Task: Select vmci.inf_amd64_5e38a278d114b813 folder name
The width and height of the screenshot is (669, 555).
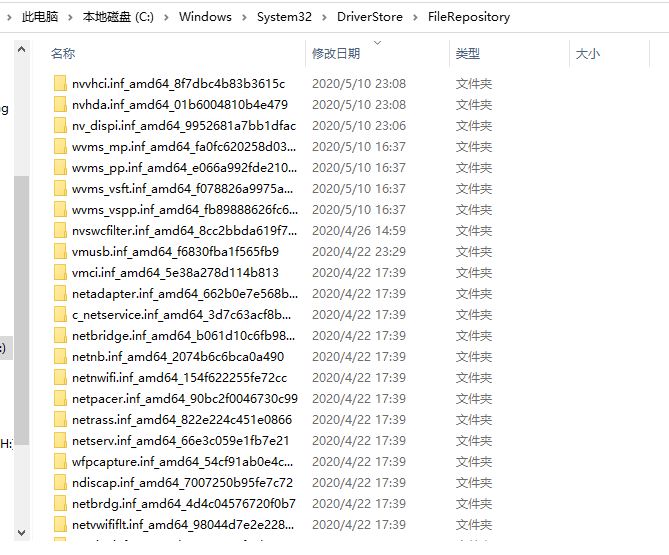Action: pyautogui.click(x=175, y=272)
